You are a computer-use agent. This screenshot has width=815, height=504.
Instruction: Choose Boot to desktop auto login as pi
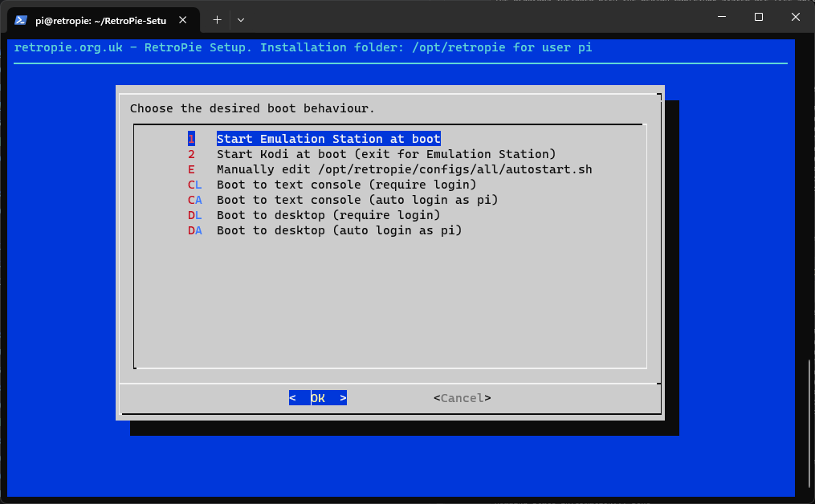click(x=339, y=230)
